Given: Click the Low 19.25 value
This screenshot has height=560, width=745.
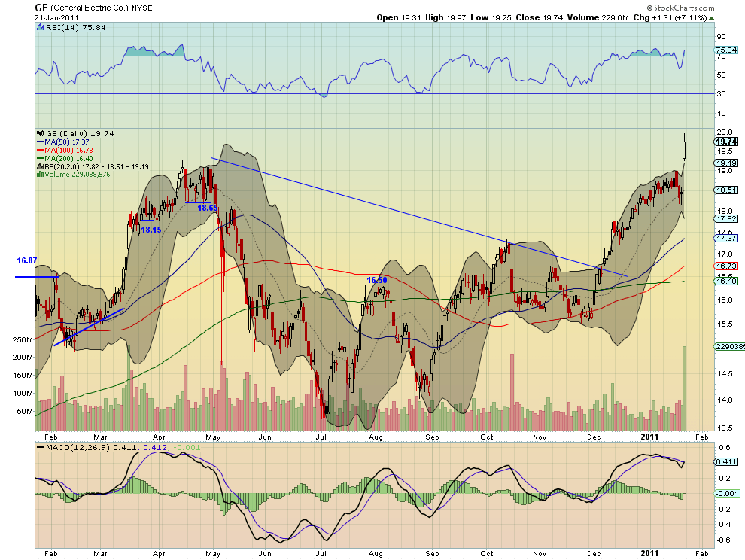Looking at the screenshot, I should (491, 17).
